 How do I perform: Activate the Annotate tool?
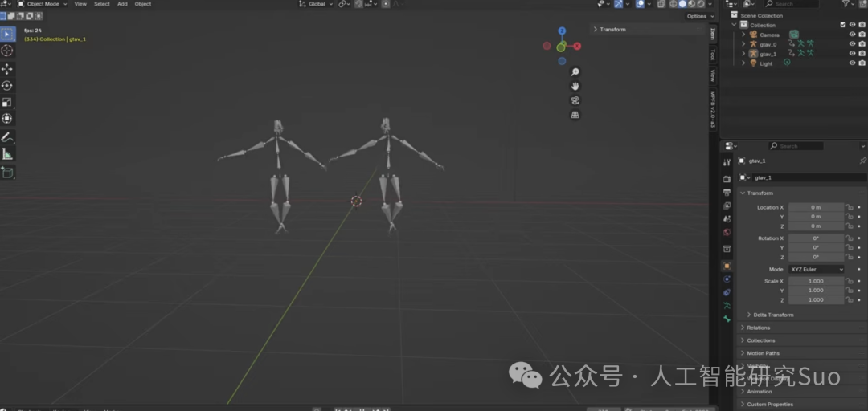point(7,137)
